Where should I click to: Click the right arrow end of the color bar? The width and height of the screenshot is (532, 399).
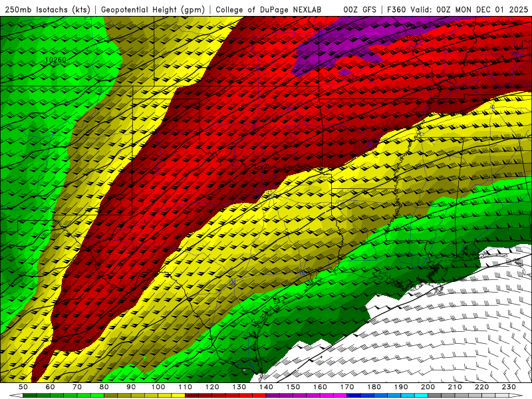[x=516, y=396]
